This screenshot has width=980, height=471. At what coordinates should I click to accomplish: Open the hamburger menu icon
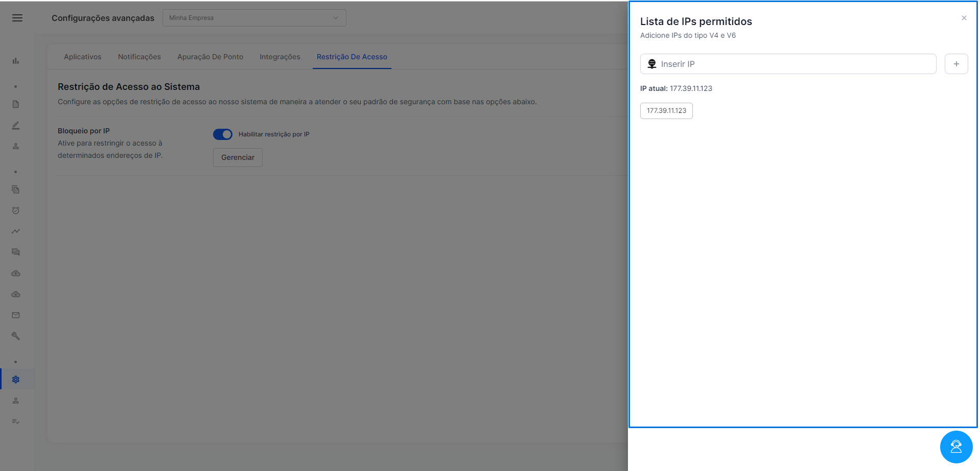(17, 18)
